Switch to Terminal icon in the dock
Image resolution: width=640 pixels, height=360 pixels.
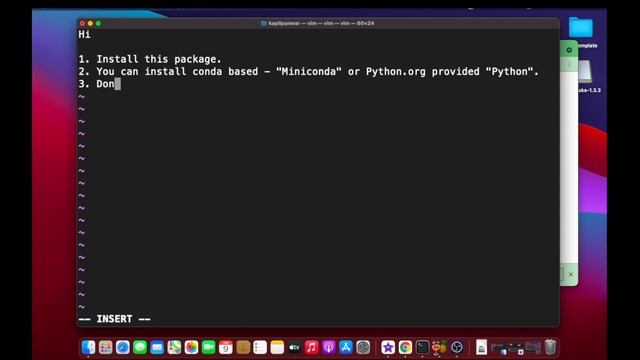422,347
